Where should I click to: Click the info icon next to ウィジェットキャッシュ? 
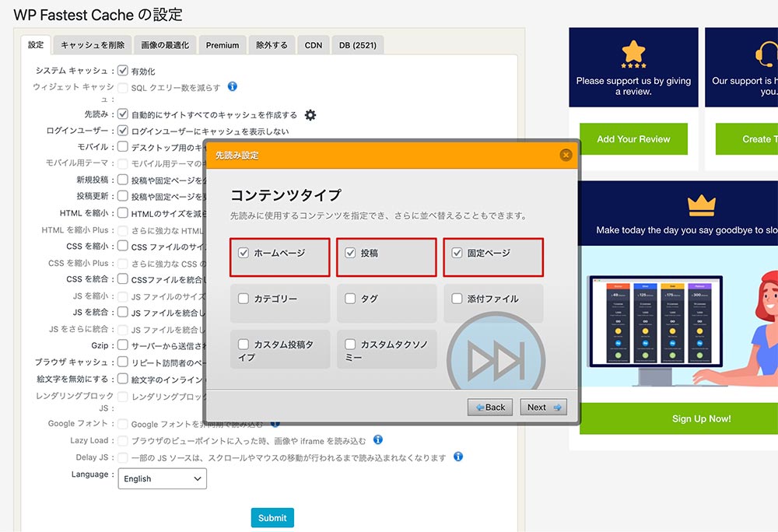tap(232, 87)
